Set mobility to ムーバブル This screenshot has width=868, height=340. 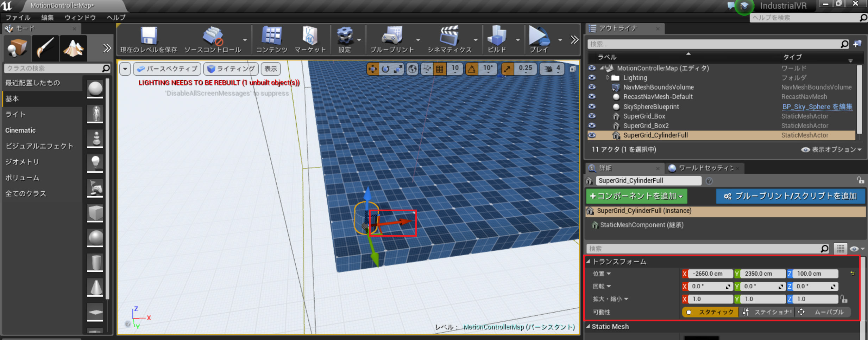click(822, 312)
